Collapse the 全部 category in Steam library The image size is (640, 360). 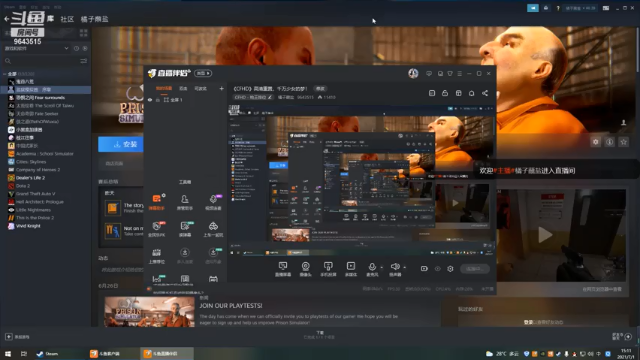(5, 74)
